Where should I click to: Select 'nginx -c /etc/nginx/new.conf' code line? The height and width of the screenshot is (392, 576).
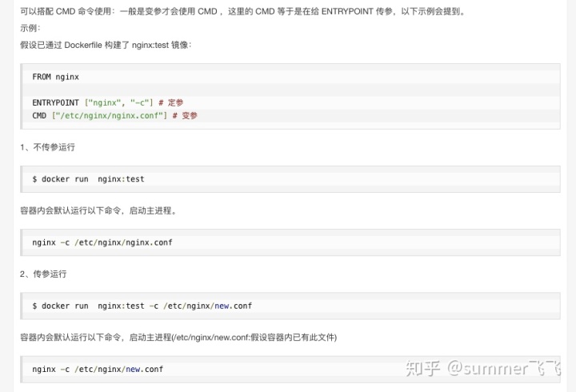coord(98,370)
